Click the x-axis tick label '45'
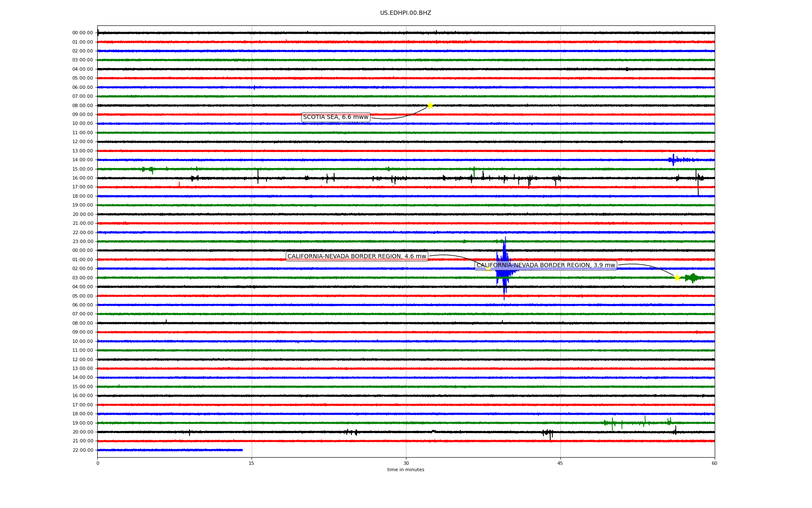The image size is (812, 508). 560,463
